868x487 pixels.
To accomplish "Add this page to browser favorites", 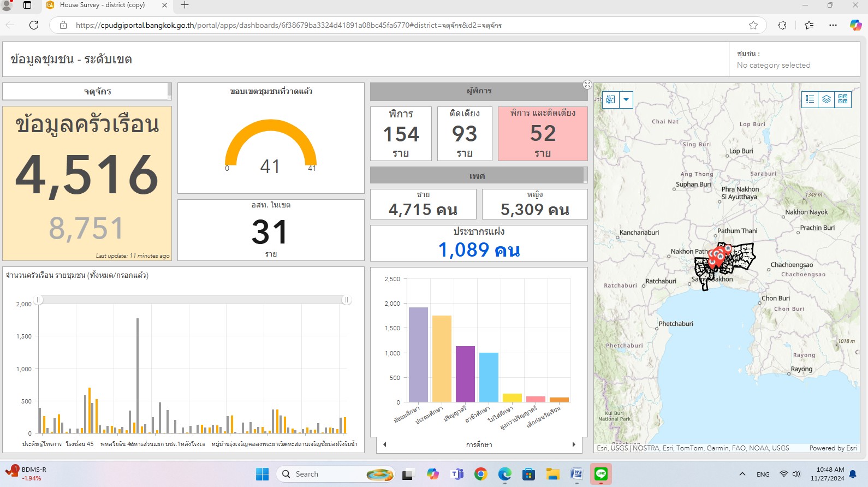I will [753, 25].
